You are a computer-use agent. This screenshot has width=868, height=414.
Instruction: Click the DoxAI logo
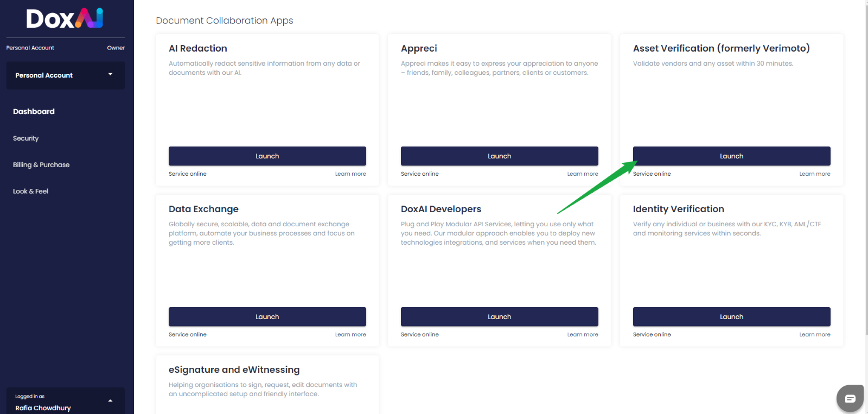pos(65,18)
